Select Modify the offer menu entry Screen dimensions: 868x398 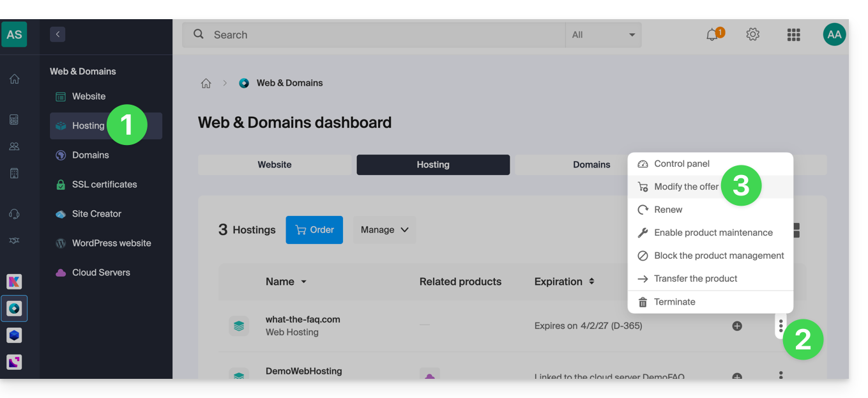click(x=686, y=187)
